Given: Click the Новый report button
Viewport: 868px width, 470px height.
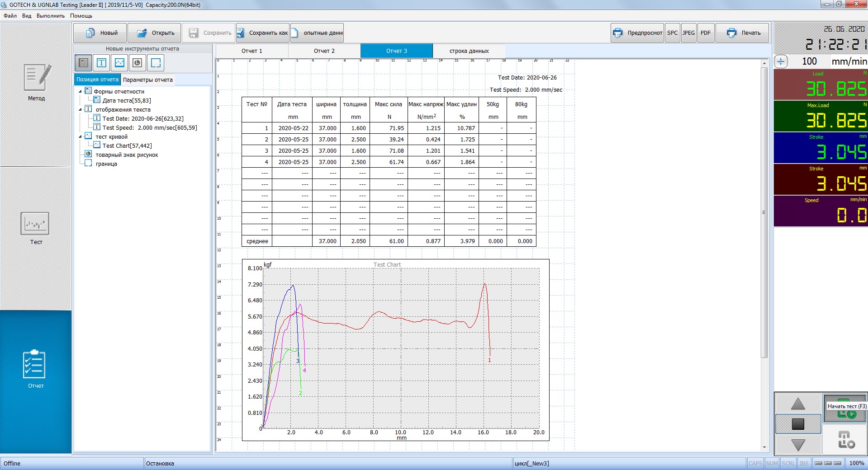Looking at the screenshot, I should click(x=100, y=33).
